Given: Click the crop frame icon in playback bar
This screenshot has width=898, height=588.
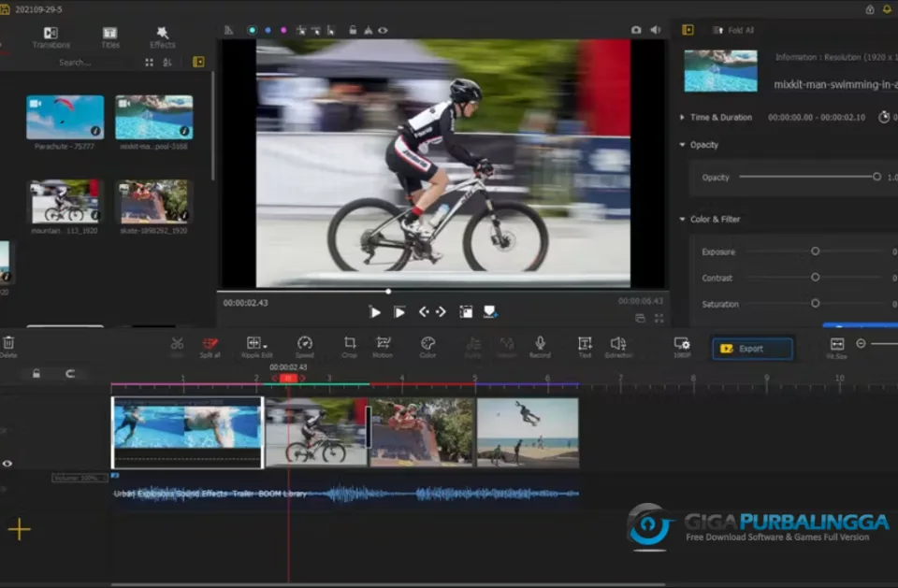Looking at the screenshot, I should pos(466,312).
